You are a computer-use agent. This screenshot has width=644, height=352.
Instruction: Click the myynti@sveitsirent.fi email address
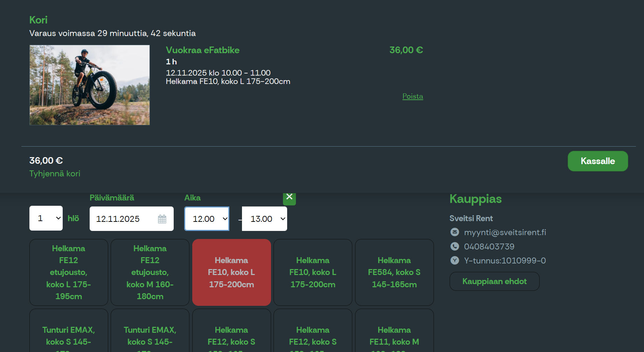pyautogui.click(x=505, y=232)
